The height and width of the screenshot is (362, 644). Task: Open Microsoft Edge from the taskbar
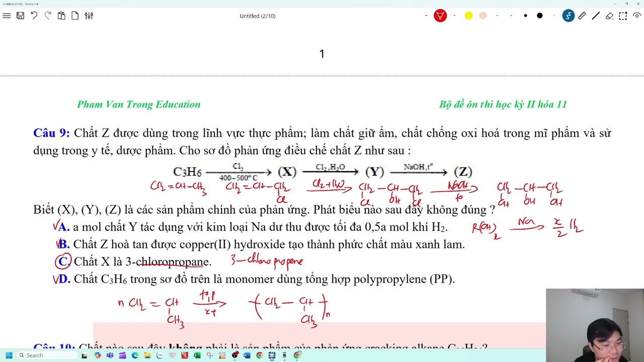point(135,355)
